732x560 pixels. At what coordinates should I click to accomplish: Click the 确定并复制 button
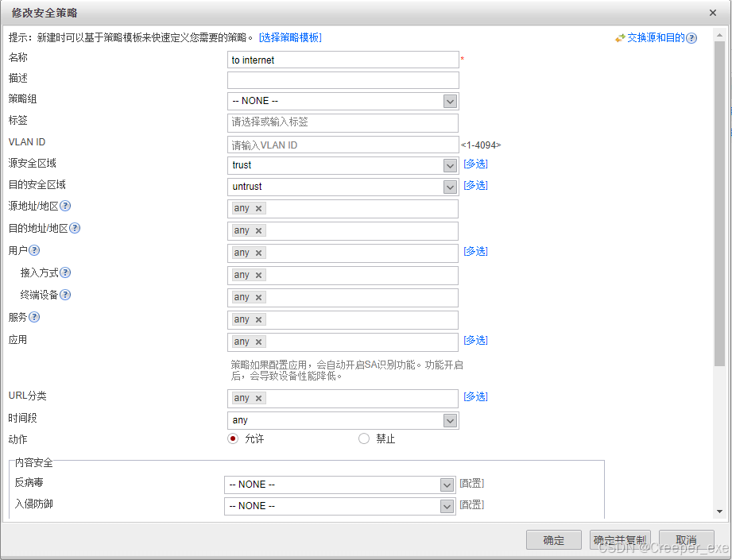click(x=620, y=540)
